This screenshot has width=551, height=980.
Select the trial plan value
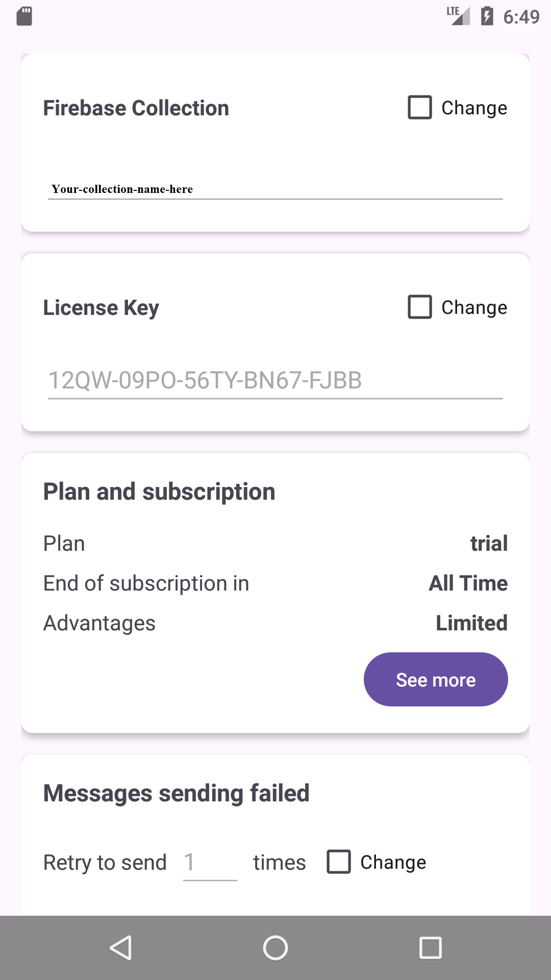coord(489,543)
